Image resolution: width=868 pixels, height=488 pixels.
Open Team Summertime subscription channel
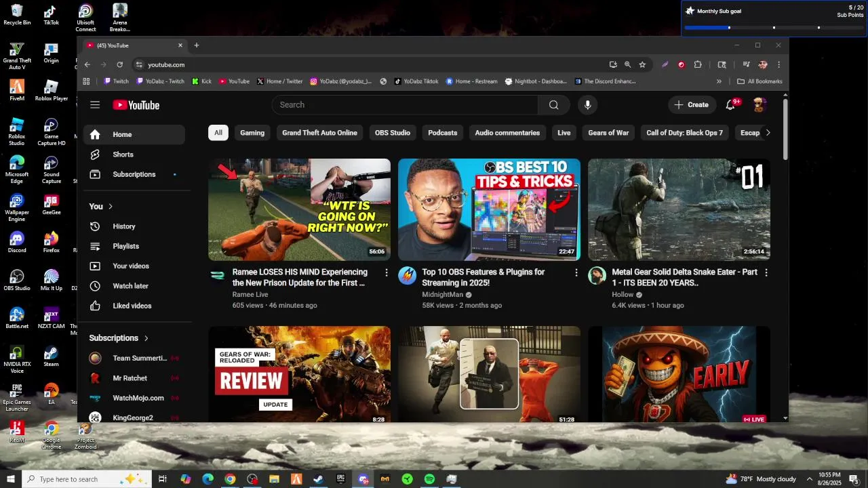pos(134,358)
